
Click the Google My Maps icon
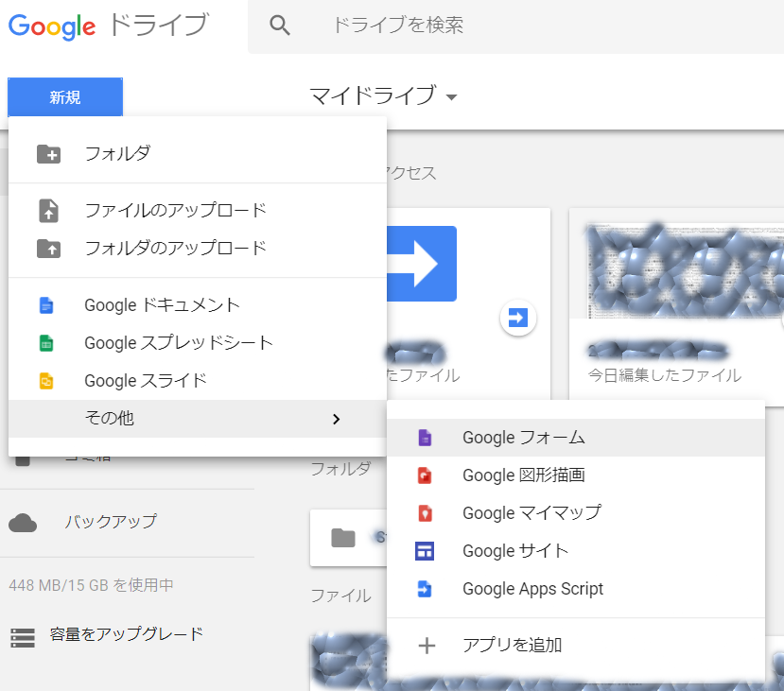(425, 513)
